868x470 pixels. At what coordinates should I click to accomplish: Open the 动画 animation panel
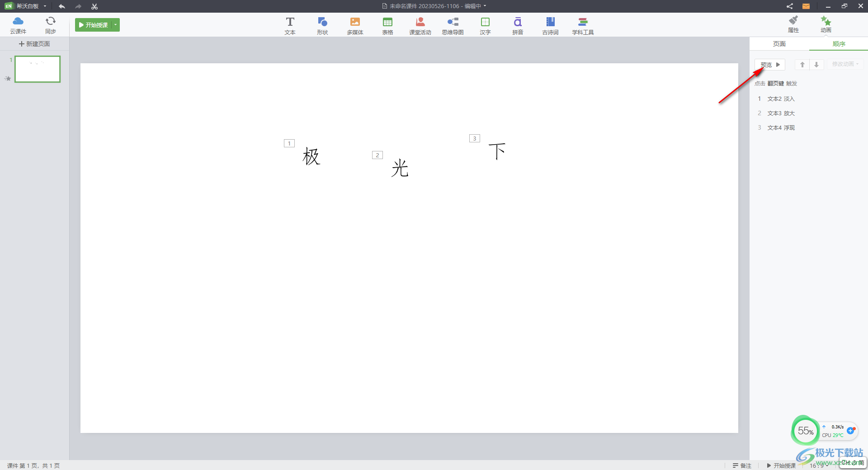click(x=826, y=24)
